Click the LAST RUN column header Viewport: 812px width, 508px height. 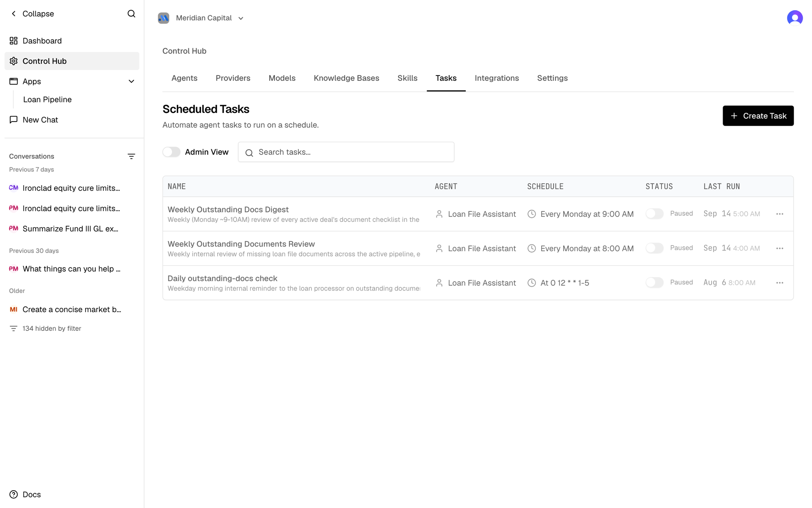722,187
